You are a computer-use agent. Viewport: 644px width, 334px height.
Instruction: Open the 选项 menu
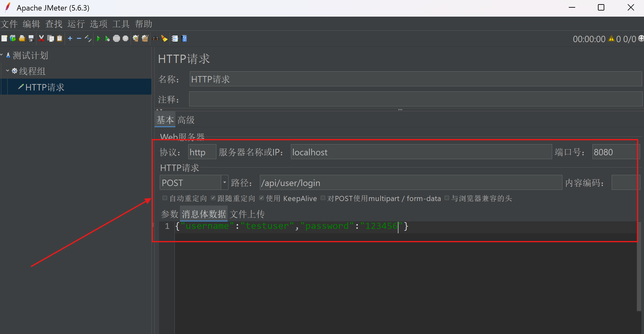(99, 24)
